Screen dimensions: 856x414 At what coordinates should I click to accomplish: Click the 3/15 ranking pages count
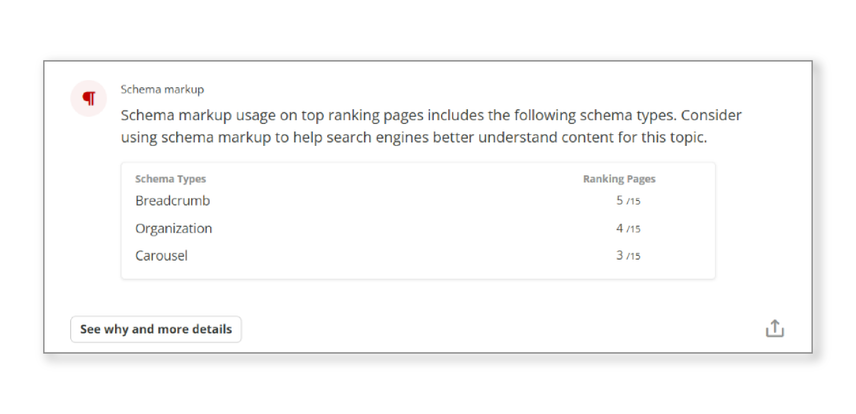click(x=628, y=256)
